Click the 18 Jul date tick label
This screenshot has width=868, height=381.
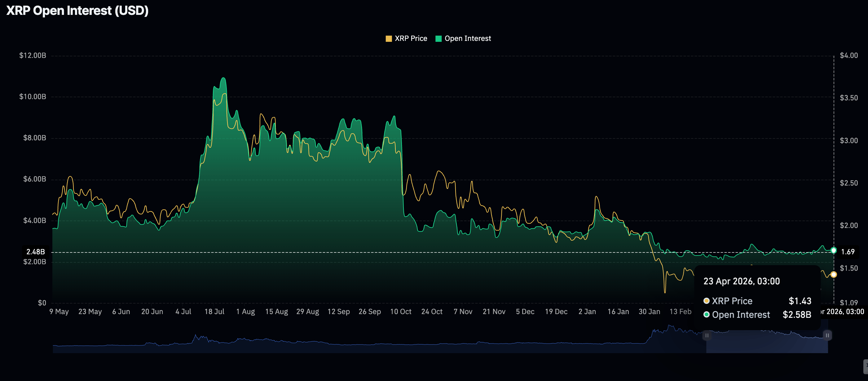[x=214, y=312]
